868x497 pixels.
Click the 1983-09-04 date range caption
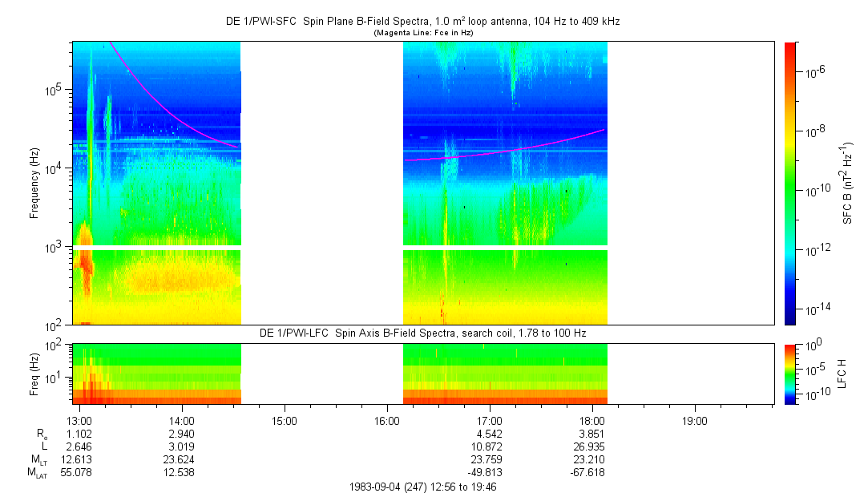pos(422,487)
